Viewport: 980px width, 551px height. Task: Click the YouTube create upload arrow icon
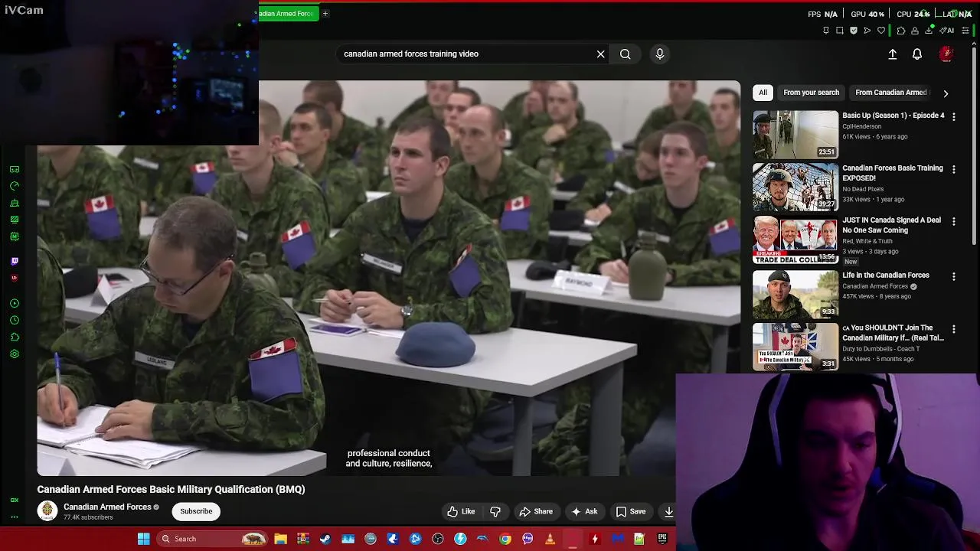(x=893, y=54)
